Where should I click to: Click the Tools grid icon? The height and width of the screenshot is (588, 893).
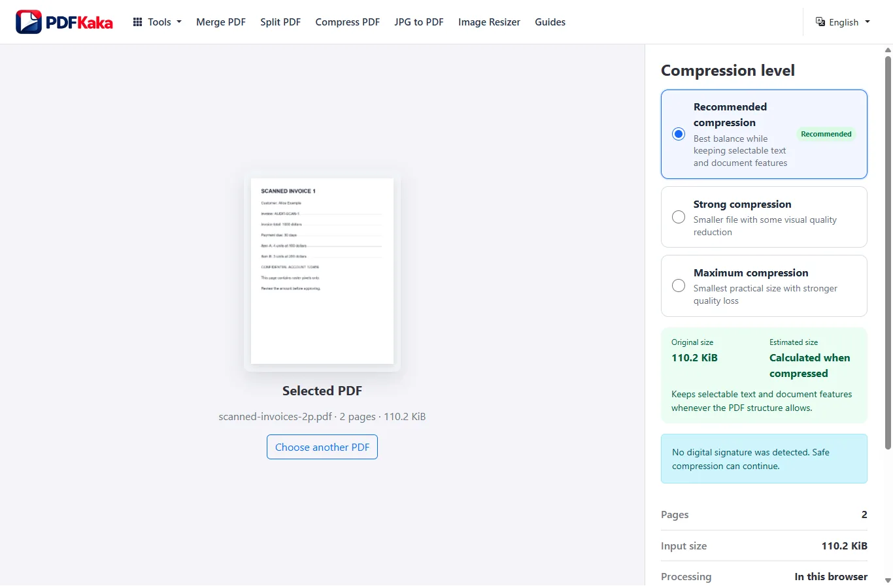coord(137,22)
